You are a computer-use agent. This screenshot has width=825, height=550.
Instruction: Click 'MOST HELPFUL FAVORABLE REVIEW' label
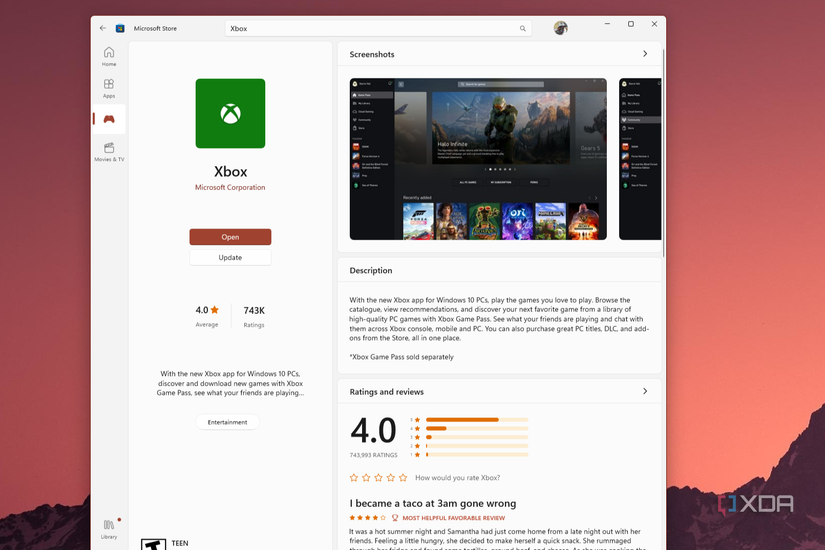click(454, 518)
